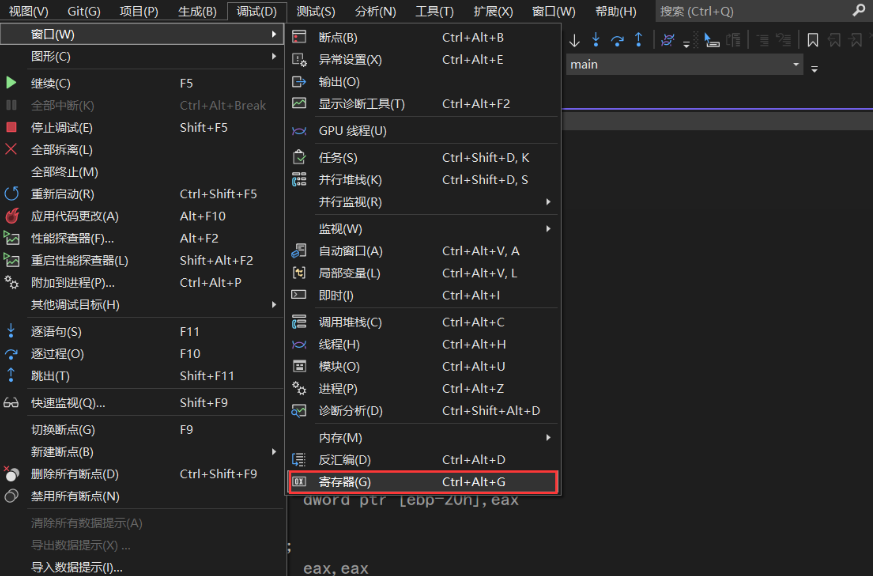The image size is (873, 576).
Task: Click the 性能探查器 chart icon
Action: (12, 238)
